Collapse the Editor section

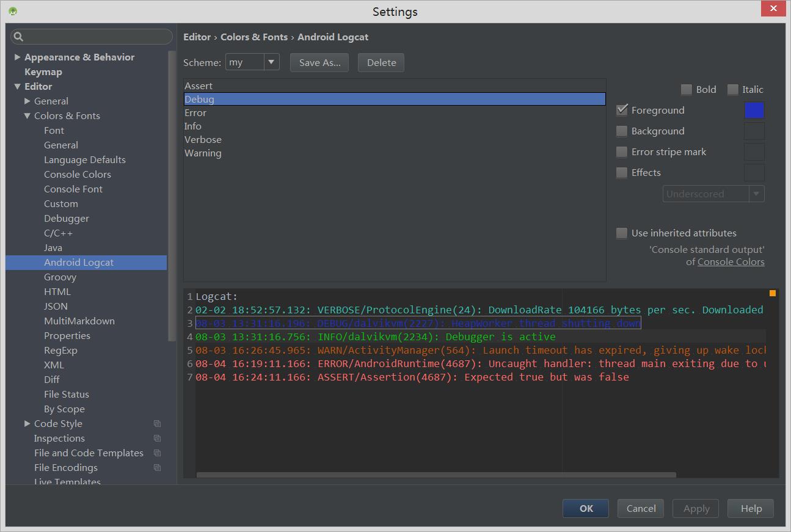tap(17, 86)
